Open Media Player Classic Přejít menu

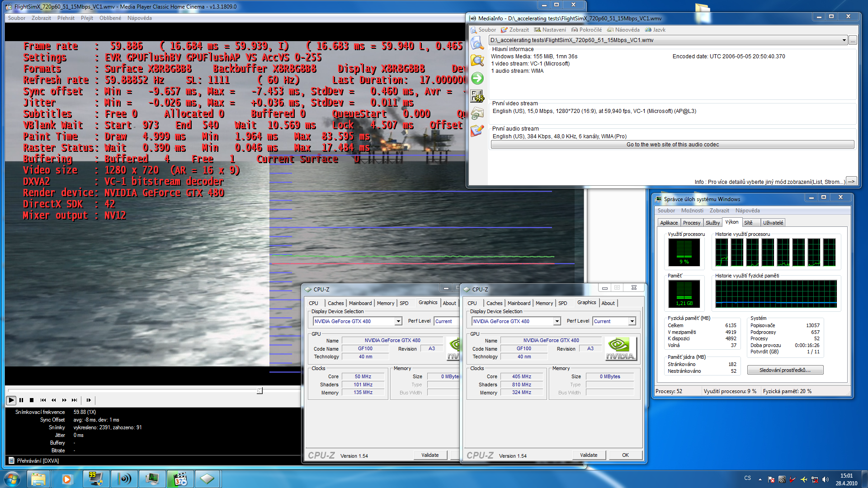[87, 18]
